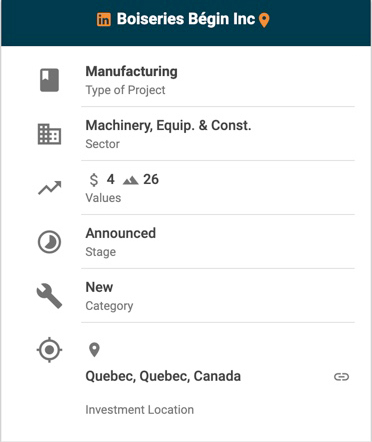Screen dimensions: 372x442
Task: Click the Values trending-up arrow icon
Action: coord(50,188)
